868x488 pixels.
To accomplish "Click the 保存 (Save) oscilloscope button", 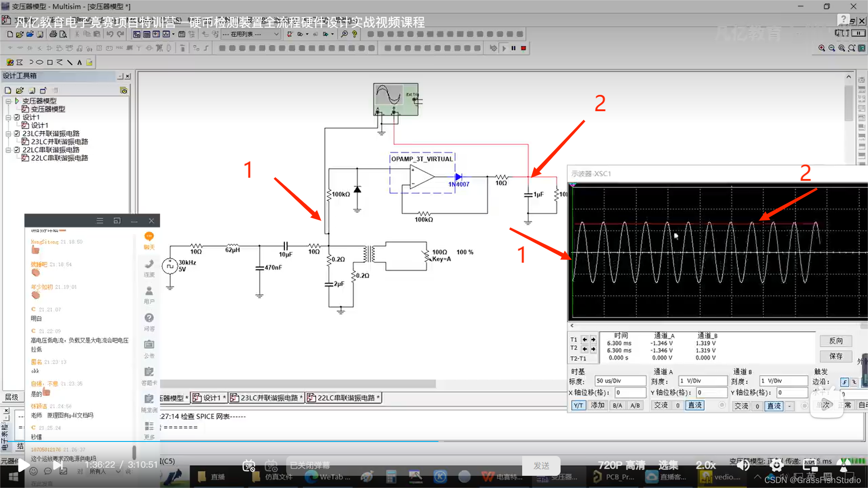I will tap(835, 356).
